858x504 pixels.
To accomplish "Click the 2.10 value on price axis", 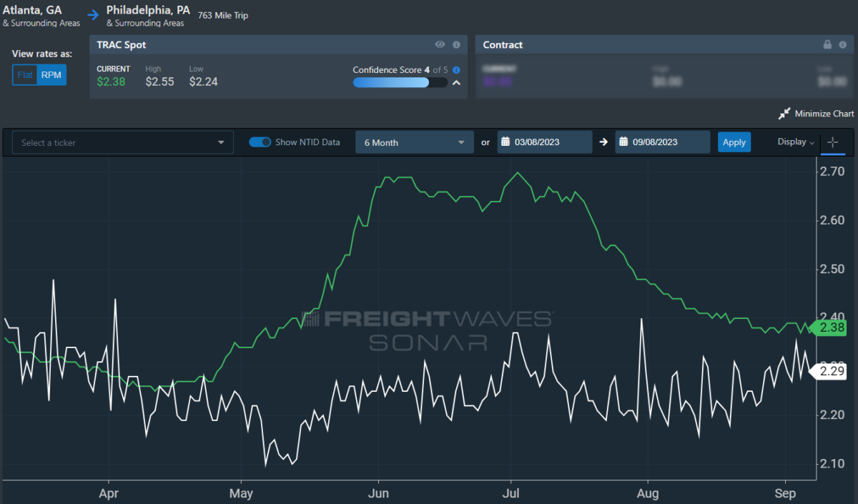I will [832, 464].
